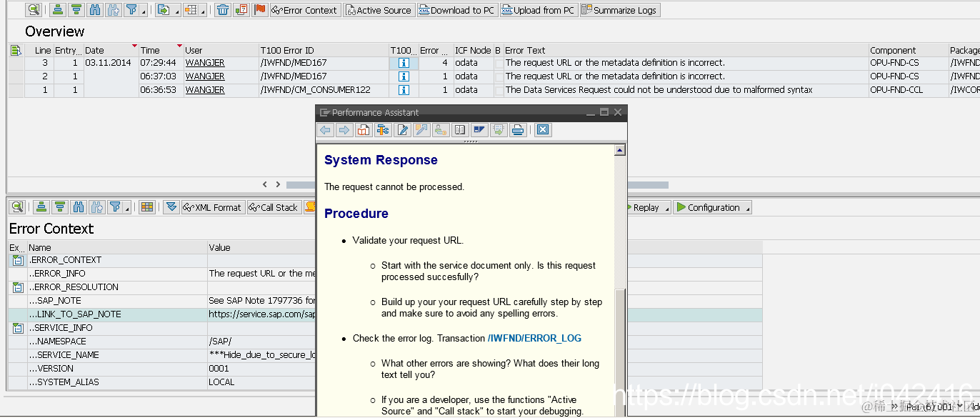Click Edit Documentation pencil icon
980x418 pixels.
click(402, 130)
